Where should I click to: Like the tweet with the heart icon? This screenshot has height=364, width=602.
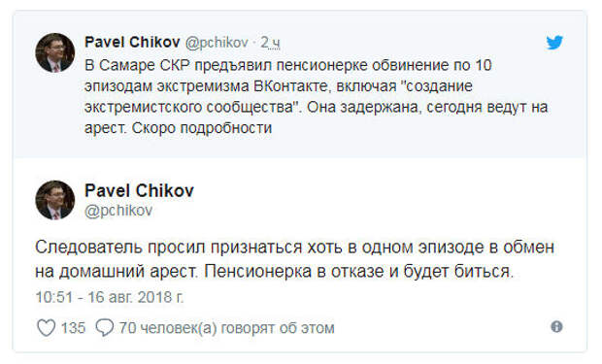(x=46, y=328)
